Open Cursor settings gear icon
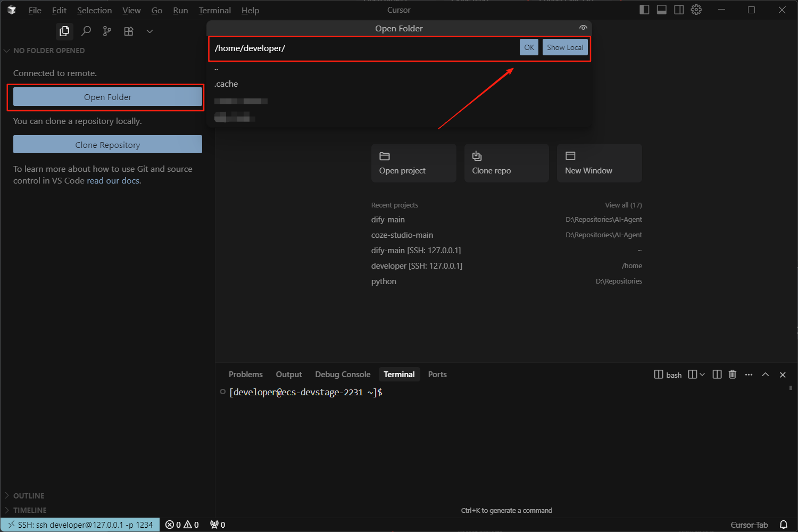Image resolution: width=798 pixels, height=532 pixels. 696,10
